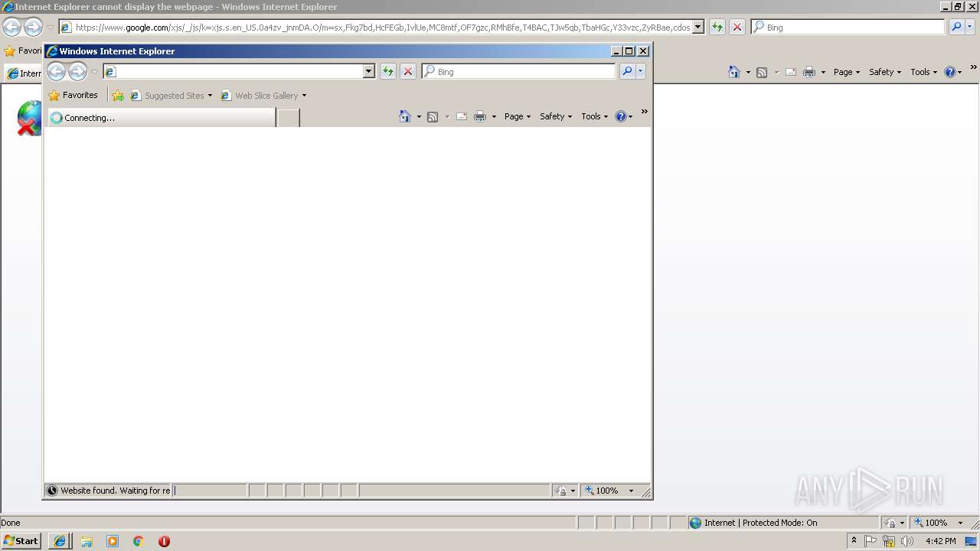Launch Chrome from the taskbar
980x551 pixels.
coord(139,541)
